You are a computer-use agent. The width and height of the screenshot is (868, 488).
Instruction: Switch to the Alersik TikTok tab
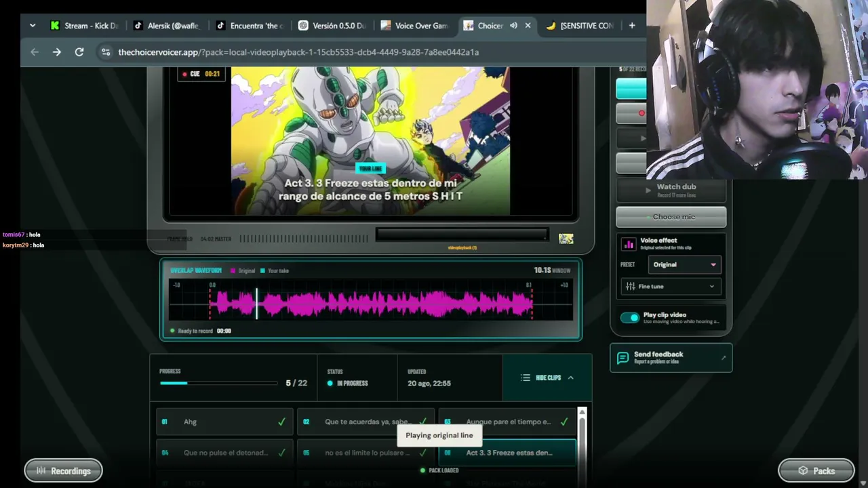[167, 26]
